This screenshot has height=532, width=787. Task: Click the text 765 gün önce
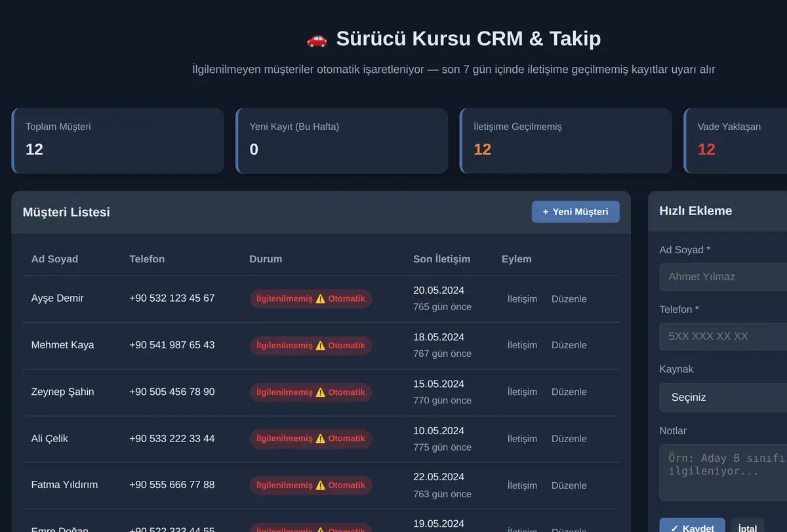tap(442, 307)
